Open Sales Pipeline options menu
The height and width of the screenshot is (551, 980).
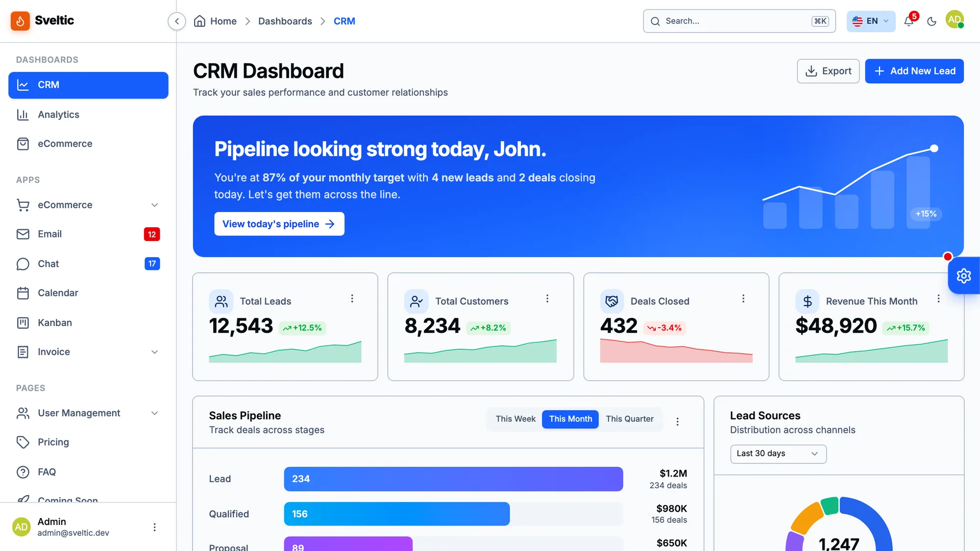coord(678,422)
